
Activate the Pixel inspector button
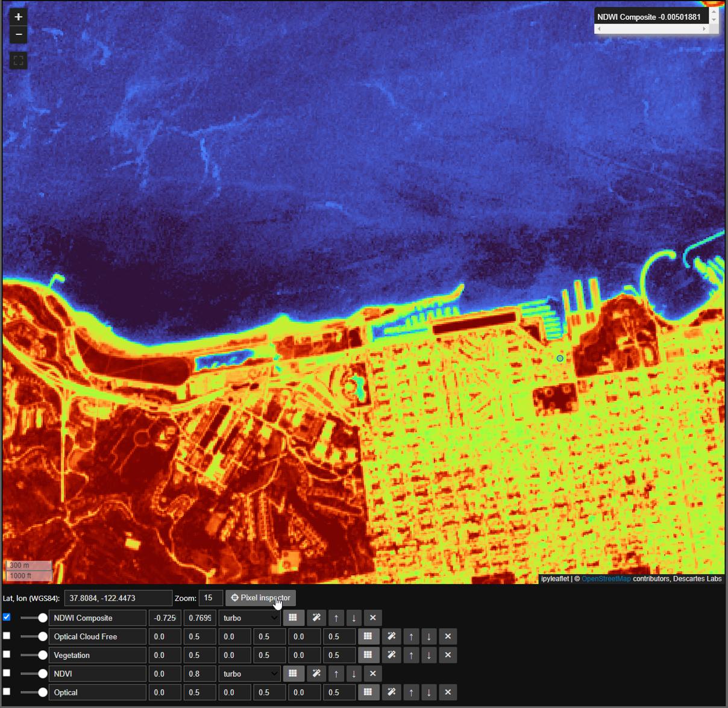pyautogui.click(x=260, y=598)
